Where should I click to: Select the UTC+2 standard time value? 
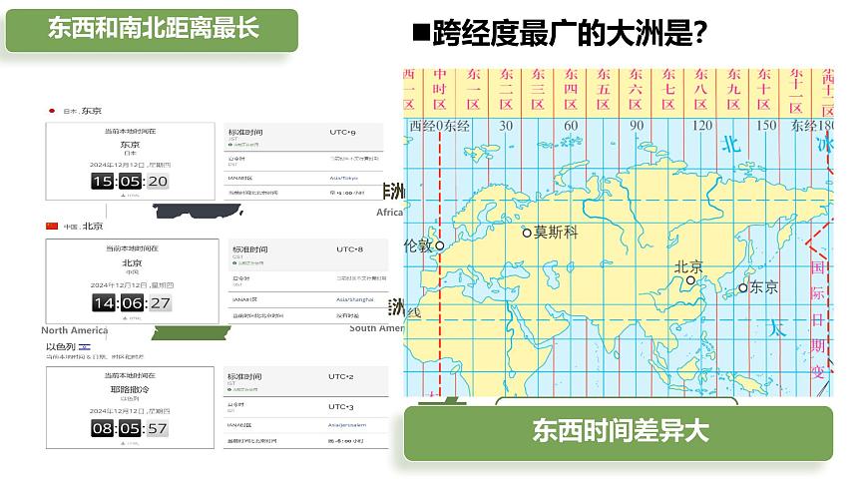(341, 376)
